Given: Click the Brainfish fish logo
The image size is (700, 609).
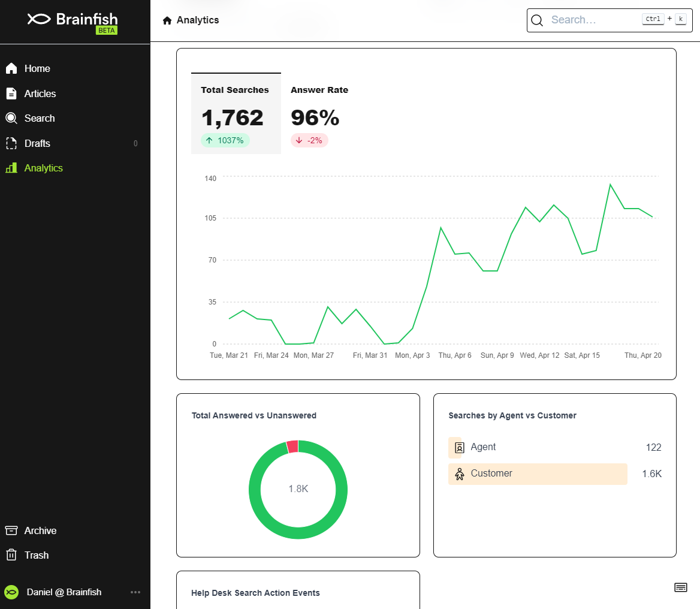Looking at the screenshot, I should pyautogui.click(x=39, y=19).
